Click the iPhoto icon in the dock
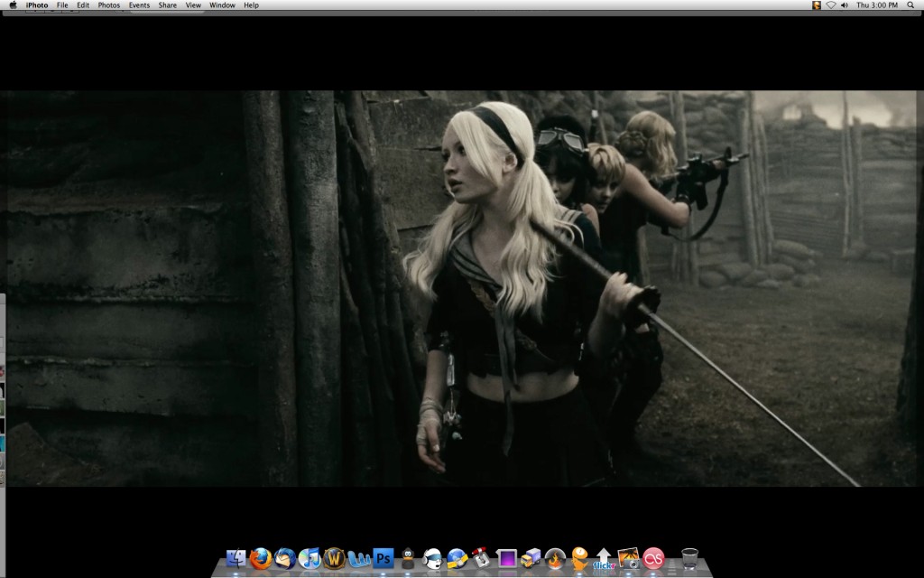924x578 pixels. tap(629, 558)
